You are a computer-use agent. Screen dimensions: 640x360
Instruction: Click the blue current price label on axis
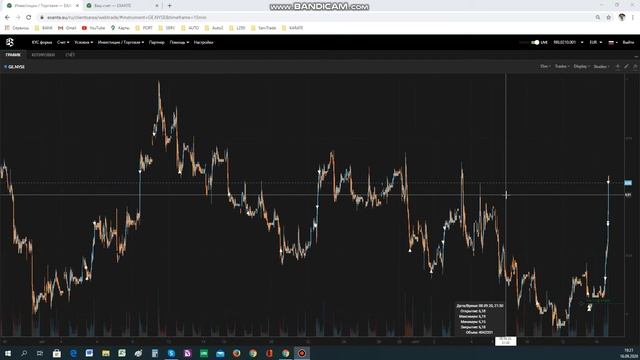tap(628, 183)
